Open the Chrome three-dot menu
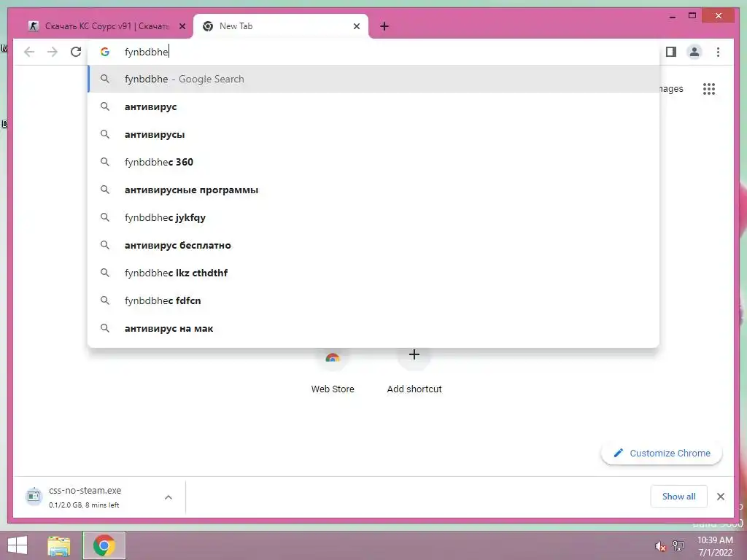 (x=718, y=52)
